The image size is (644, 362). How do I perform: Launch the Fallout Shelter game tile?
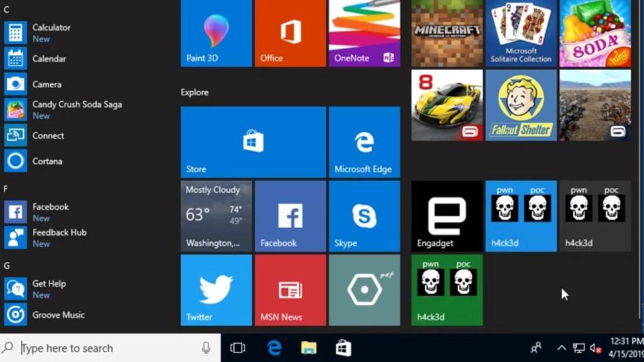click(x=521, y=105)
